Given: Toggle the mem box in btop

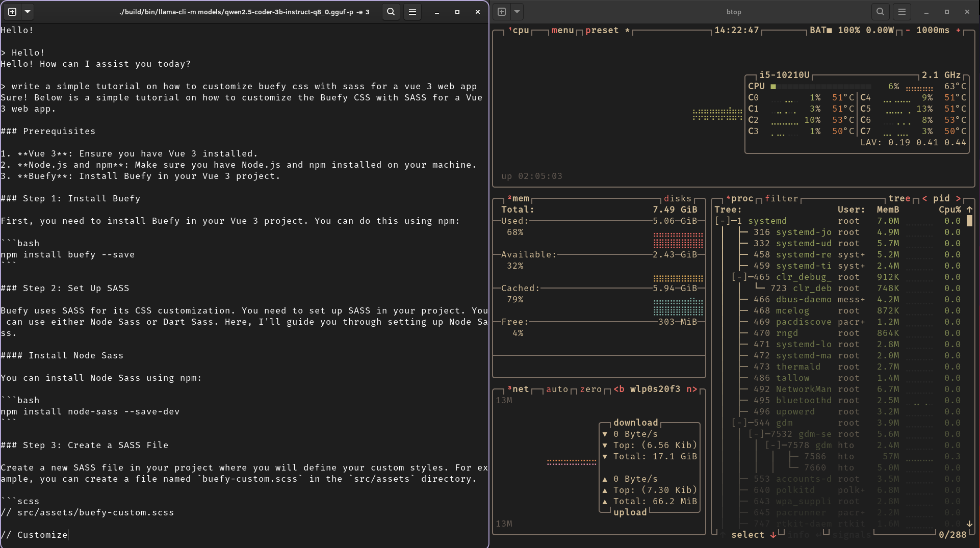Looking at the screenshot, I should (519, 198).
